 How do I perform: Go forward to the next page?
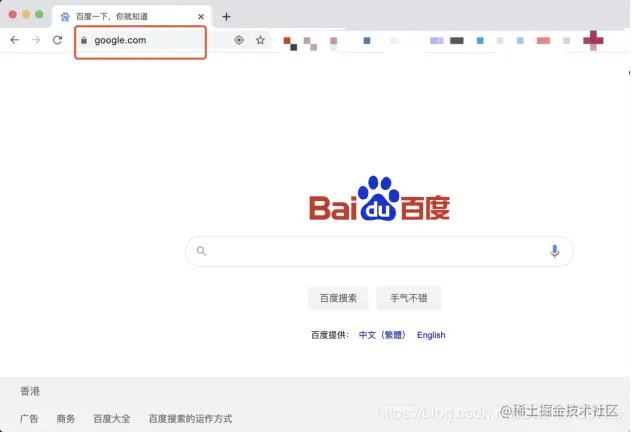(36, 40)
